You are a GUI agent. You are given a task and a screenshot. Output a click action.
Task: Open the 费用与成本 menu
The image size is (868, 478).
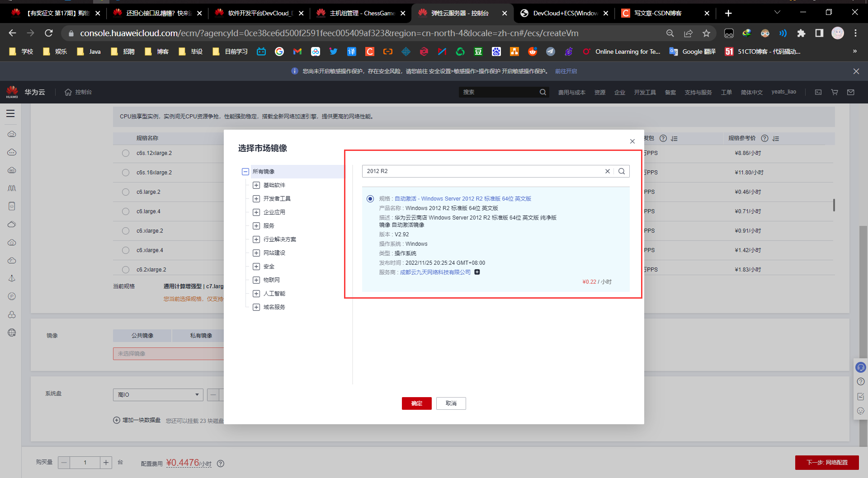point(571,92)
